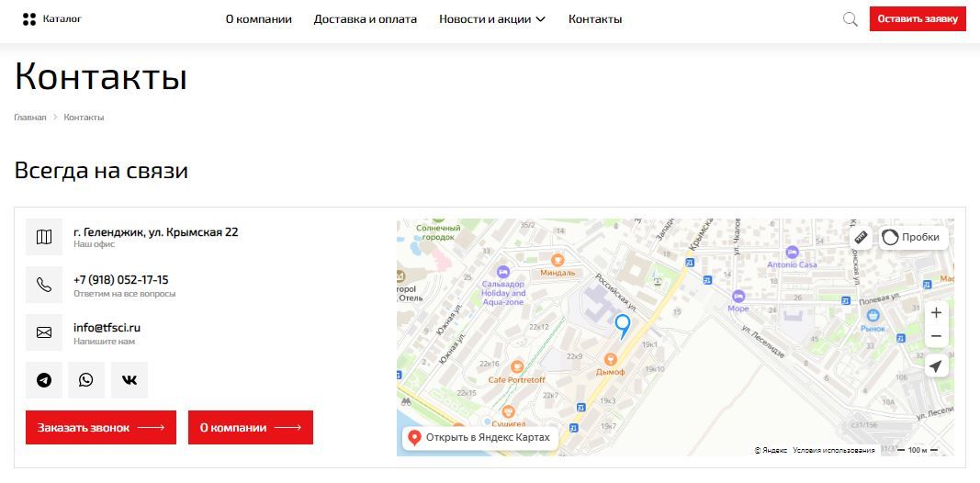Zoom in on the map

(936, 313)
